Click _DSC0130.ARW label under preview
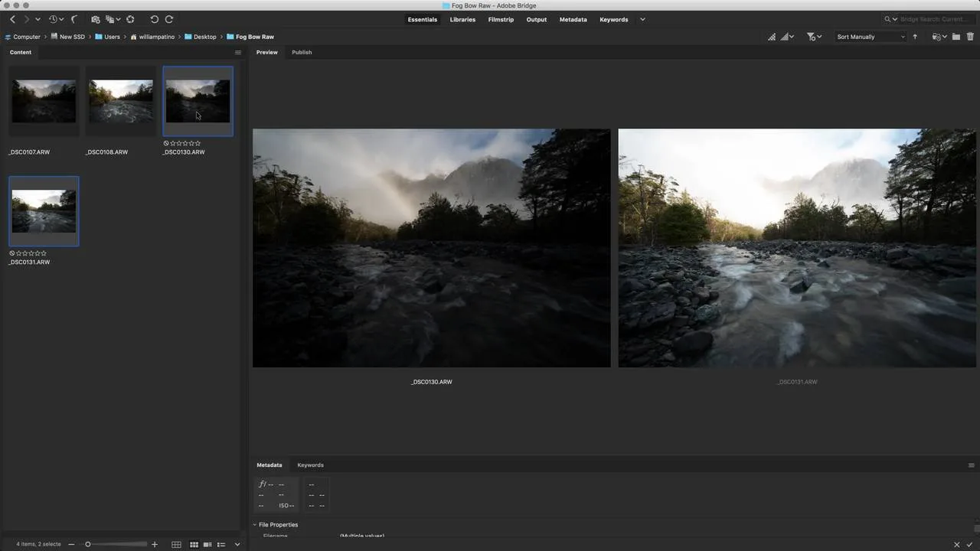The width and height of the screenshot is (980, 551). click(432, 382)
